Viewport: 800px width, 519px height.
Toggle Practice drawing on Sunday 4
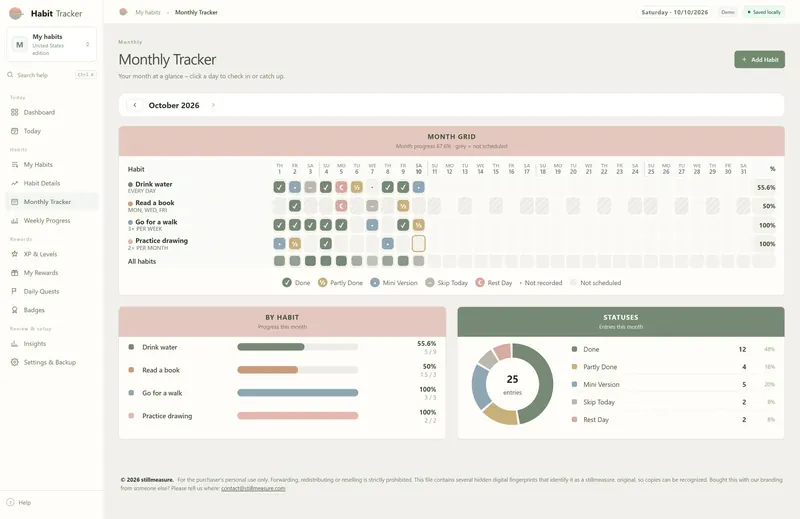(326, 243)
